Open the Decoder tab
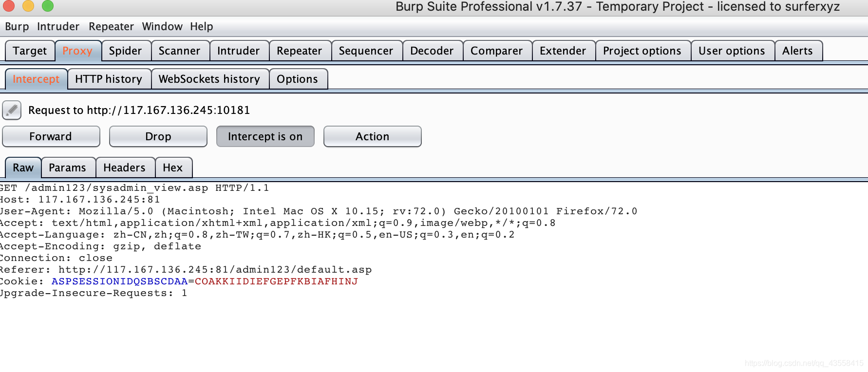This screenshot has width=868, height=372. (x=432, y=51)
